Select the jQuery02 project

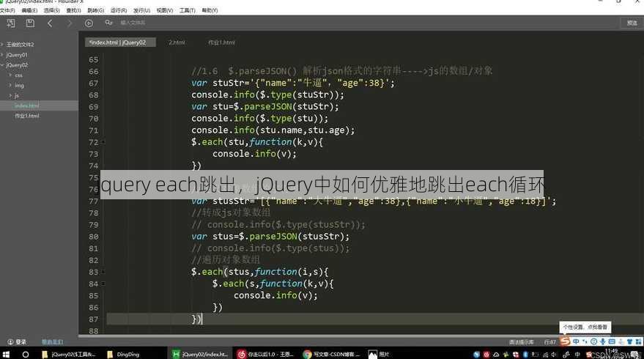pyautogui.click(x=18, y=65)
